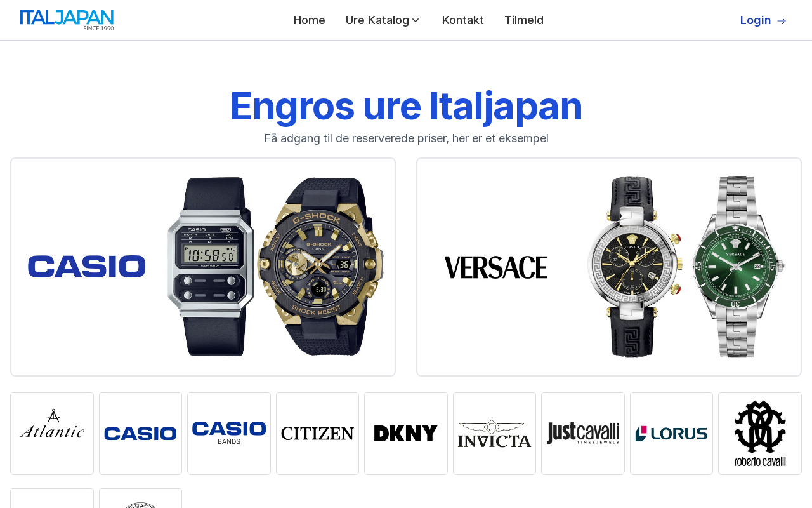812x508 pixels.
Task: Choose the DKNY brand logo tile
Action: [x=406, y=433]
